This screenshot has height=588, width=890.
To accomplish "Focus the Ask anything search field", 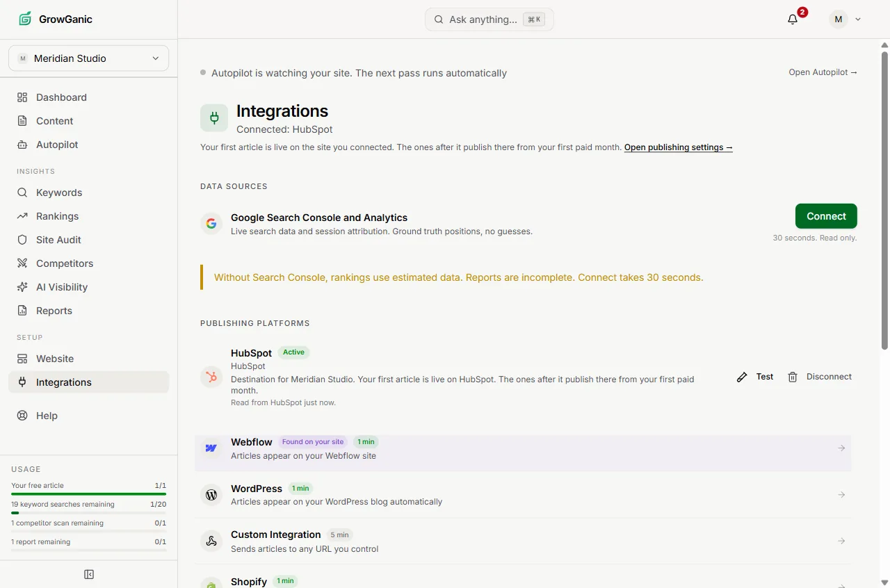I will click(489, 19).
